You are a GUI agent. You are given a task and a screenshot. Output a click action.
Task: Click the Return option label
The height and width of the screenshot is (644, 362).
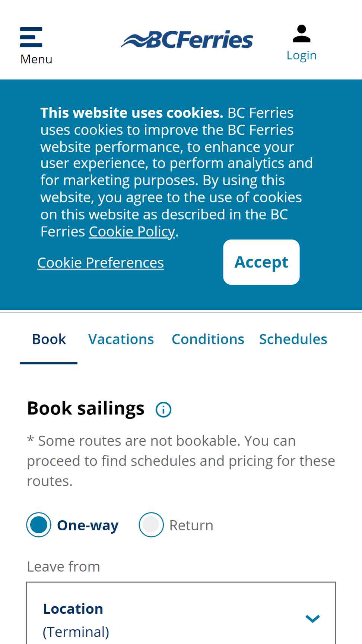click(191, 525)
